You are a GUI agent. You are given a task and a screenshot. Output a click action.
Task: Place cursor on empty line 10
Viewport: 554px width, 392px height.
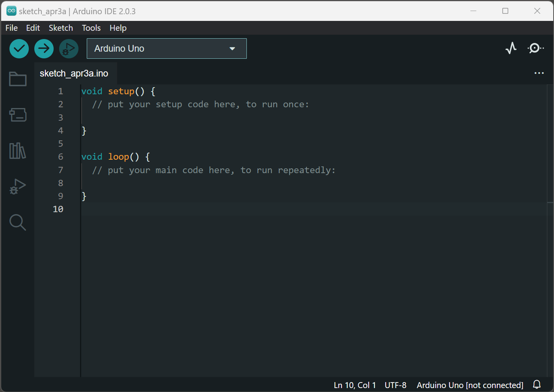coord(314,209)
